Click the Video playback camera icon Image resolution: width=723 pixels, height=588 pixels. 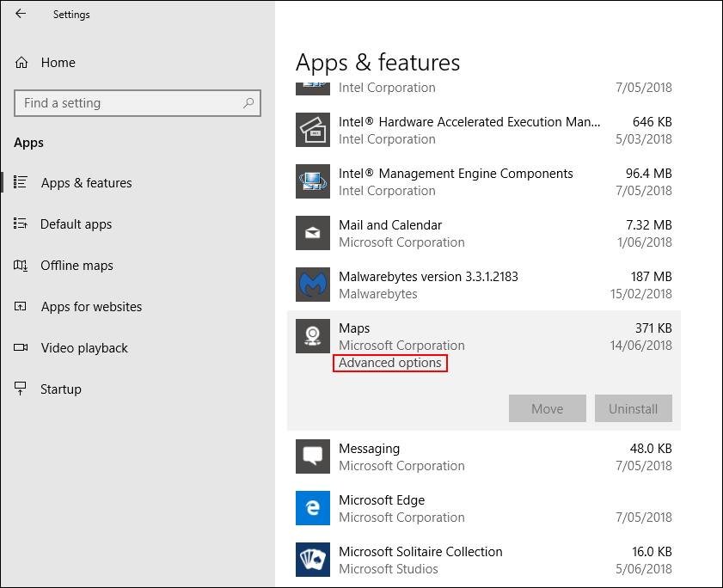[21, 347]
